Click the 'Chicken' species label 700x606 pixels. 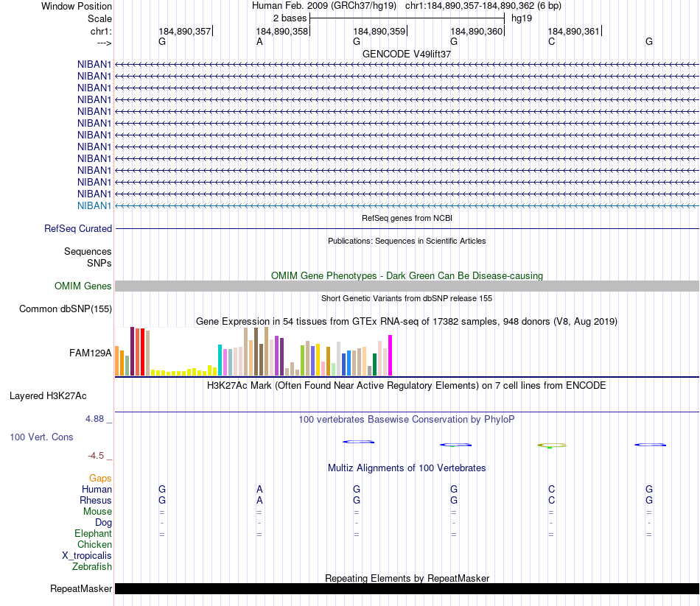(x=94, y=544)
